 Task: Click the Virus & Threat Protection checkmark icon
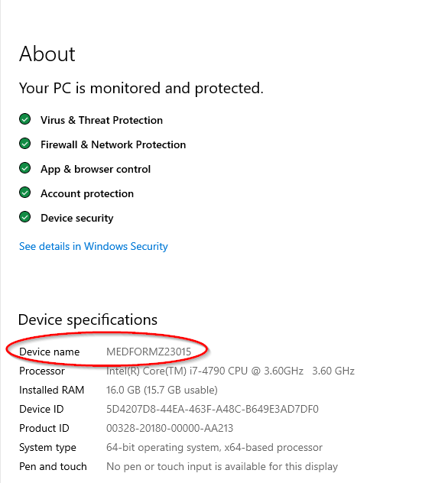click(24, 119)
